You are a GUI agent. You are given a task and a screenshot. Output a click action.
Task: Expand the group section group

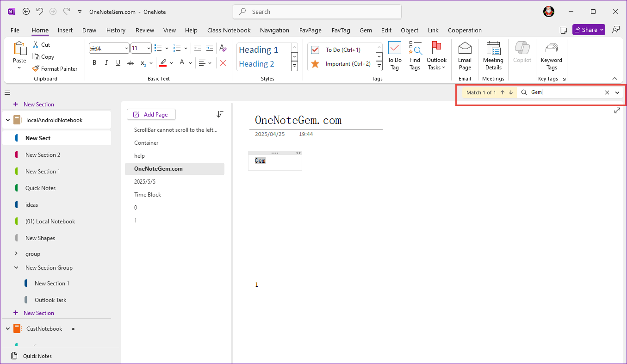[x=16, y=253]
